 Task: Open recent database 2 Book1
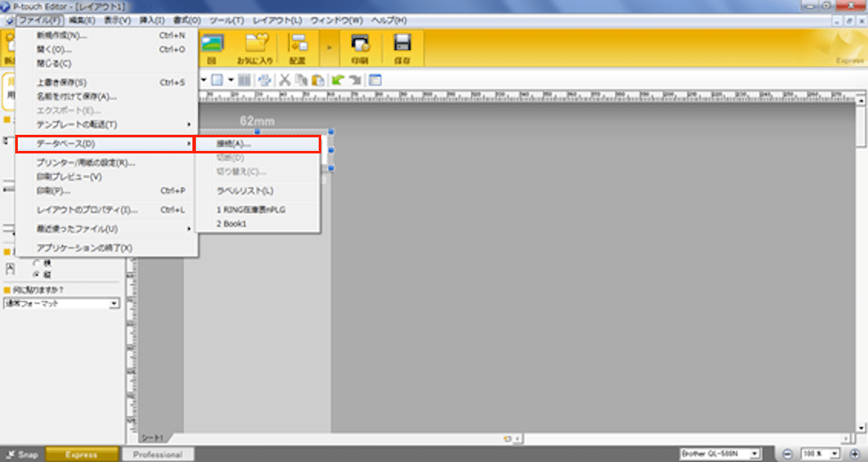click(x=258, y=224)
